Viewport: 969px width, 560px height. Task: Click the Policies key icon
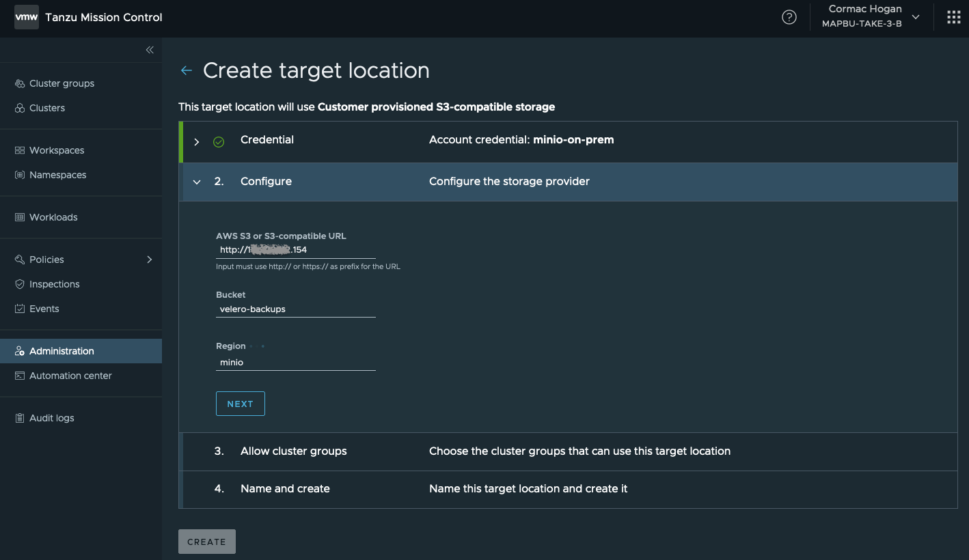20,260
